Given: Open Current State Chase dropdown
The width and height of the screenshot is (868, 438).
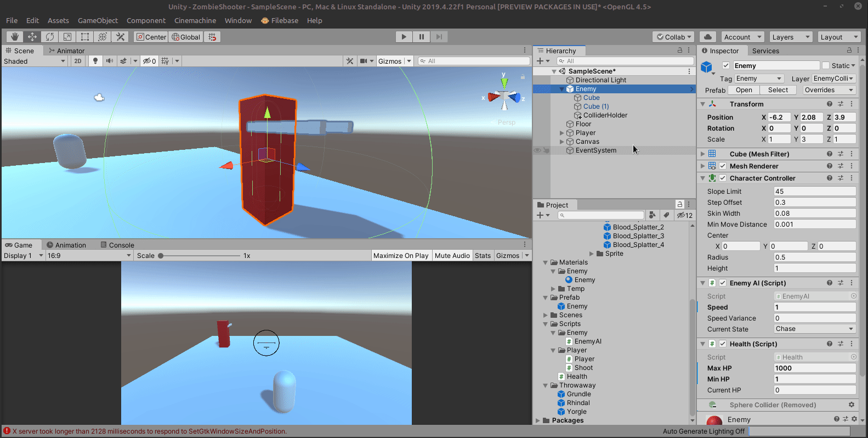Looking at the screenshot, I should 815,329.
